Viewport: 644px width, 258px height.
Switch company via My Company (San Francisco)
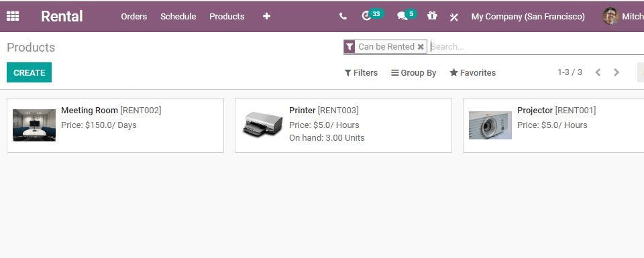point(528,16)
